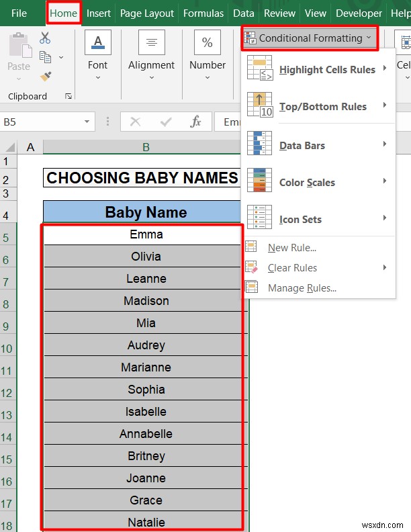Expand the Paste dropdown arrow

(x=19, y=79)
